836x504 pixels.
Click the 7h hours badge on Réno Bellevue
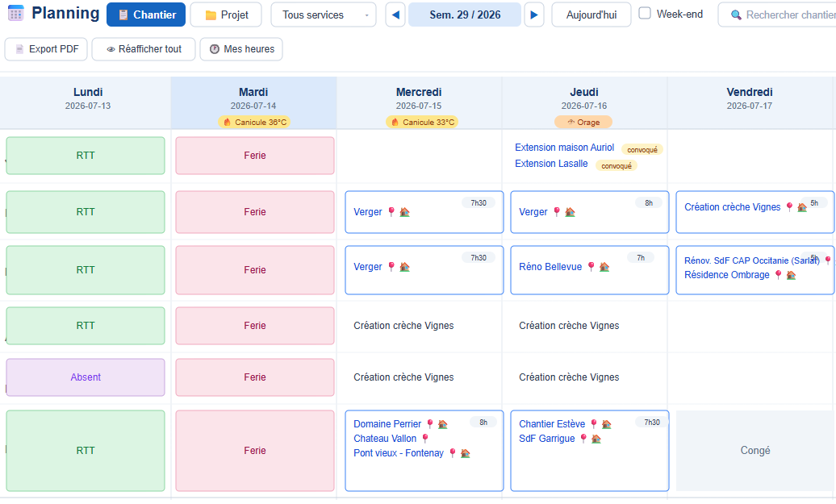click(641, 257)
